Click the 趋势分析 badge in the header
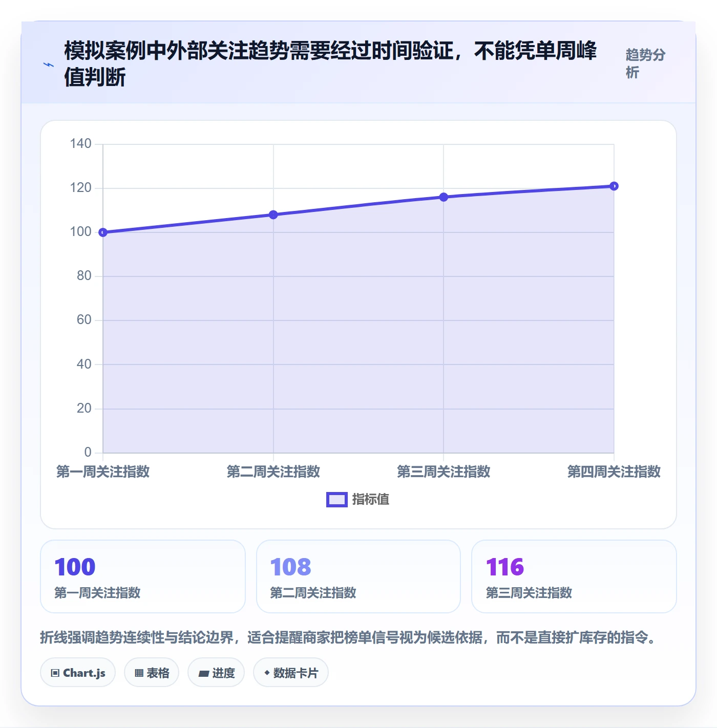Image resolution: width=717 pixels, height=728 pixels. pos(645,63)
